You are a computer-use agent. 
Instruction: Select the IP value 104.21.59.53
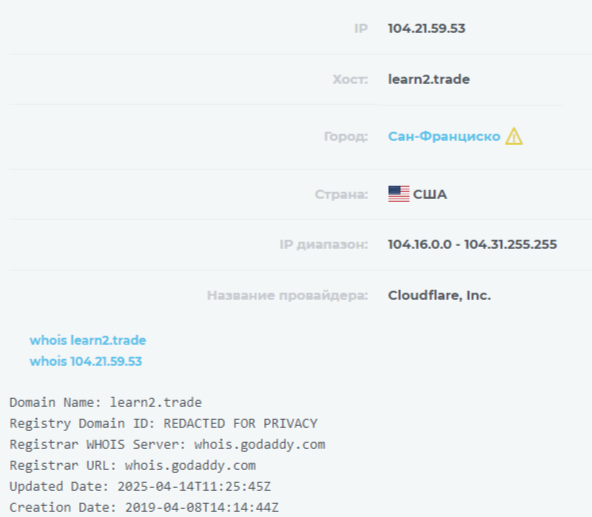(427, 29)
